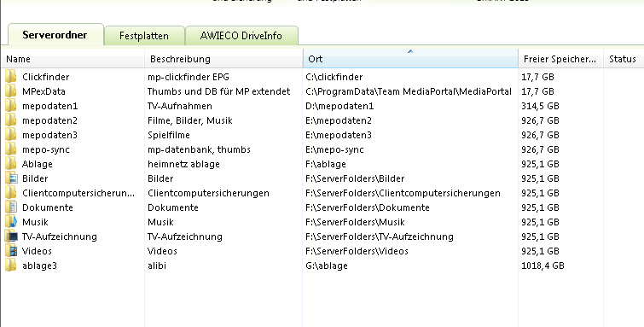Click description 'Thumbs und DB für MP extendet'

pos(219,91)
